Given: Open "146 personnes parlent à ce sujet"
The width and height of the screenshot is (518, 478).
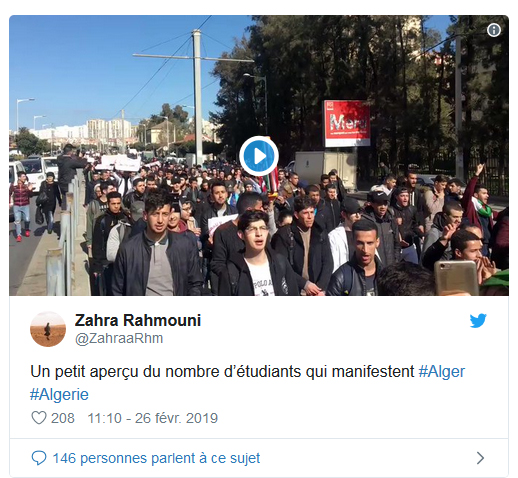Looking at the screenshot, I should (x=156, y=458).
